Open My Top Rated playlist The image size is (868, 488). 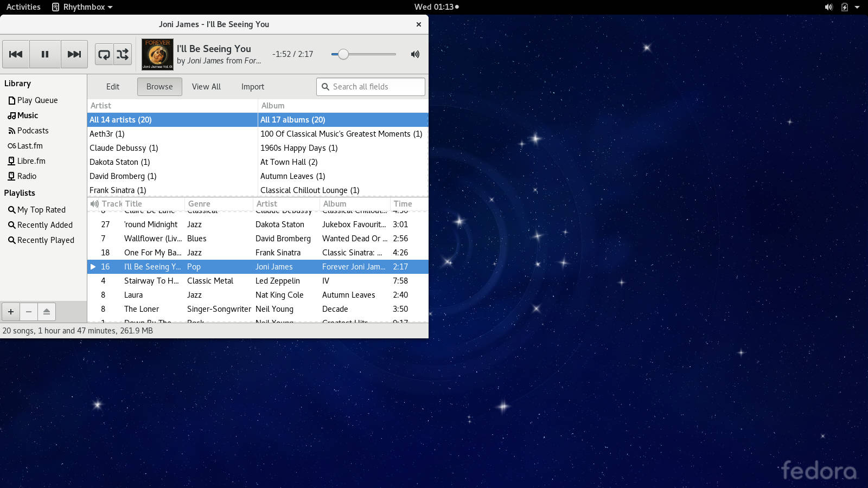pos(36,210)
